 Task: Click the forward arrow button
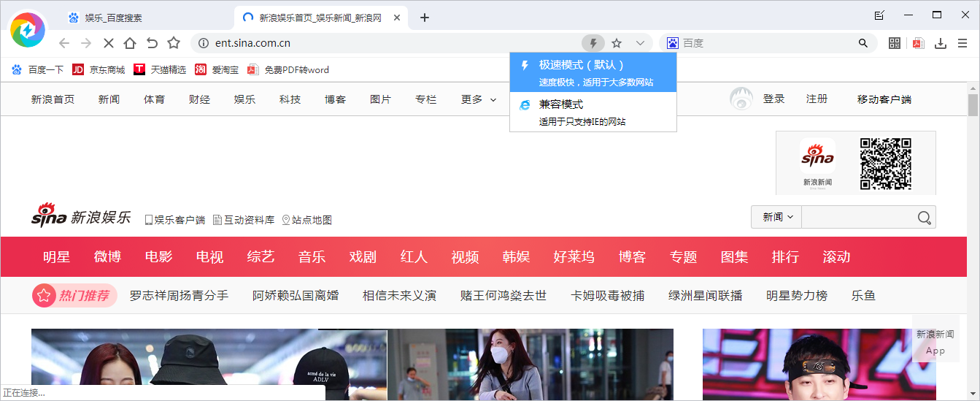pyautogui.click(x=86, y=43)
